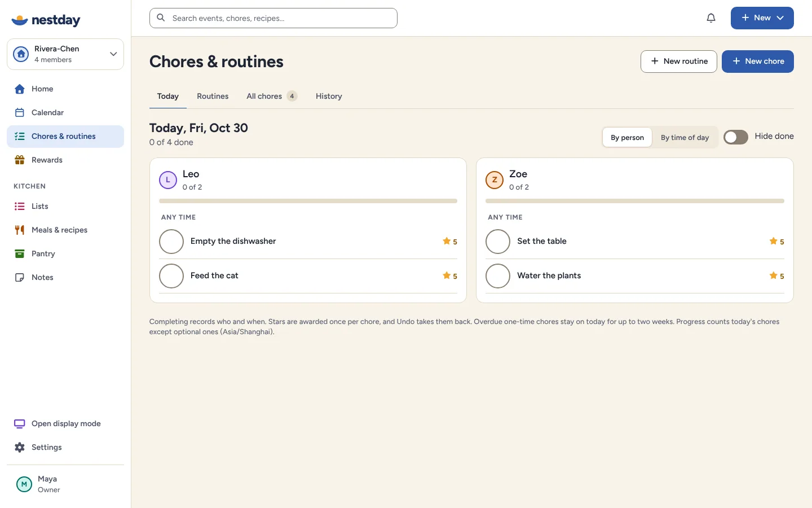
Task: Toggle the Hide done switch
Action: 736,137
